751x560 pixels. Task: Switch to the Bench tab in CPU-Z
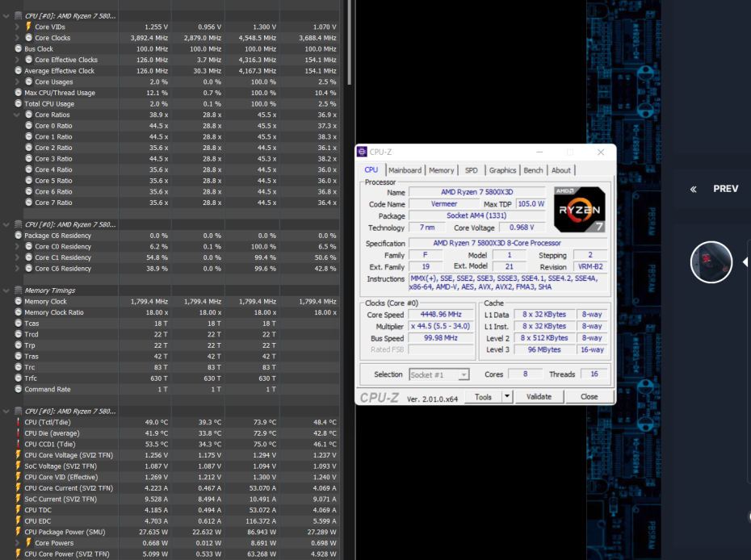pos(533,170)
